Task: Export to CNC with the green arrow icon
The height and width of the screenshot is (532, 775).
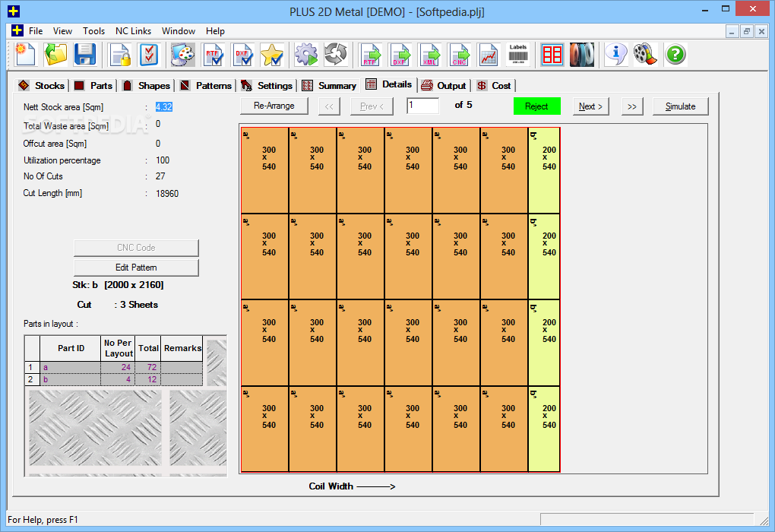Action: tap(459, 55)
